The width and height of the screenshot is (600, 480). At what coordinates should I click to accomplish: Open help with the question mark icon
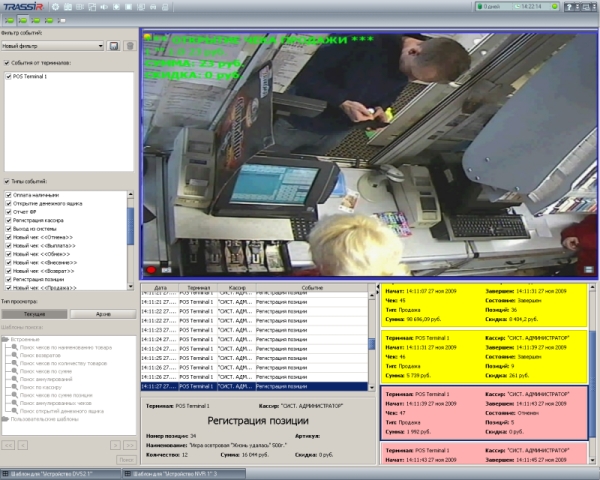[x=569, y=7]
